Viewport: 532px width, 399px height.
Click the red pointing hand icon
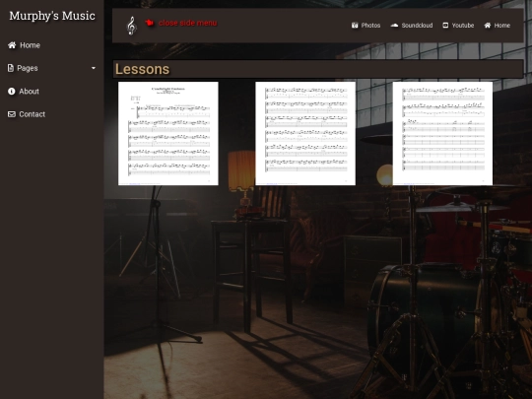click(150, 23)
